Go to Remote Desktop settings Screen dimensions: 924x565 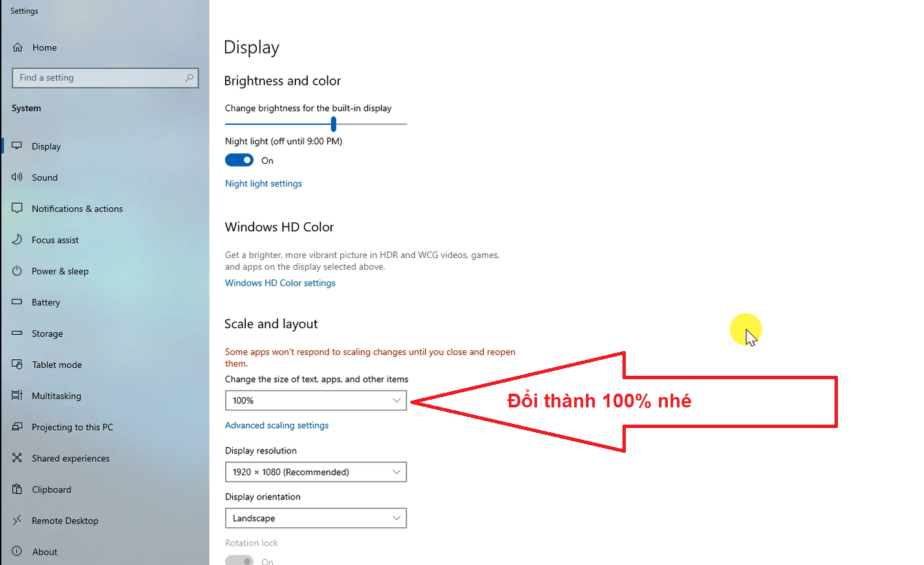click(x=65, y=521)
